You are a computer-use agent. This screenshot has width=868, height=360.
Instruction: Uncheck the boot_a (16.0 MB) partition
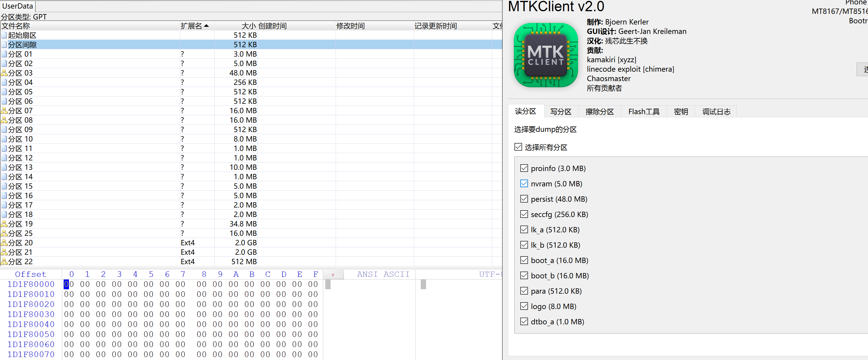coord(524,260)
